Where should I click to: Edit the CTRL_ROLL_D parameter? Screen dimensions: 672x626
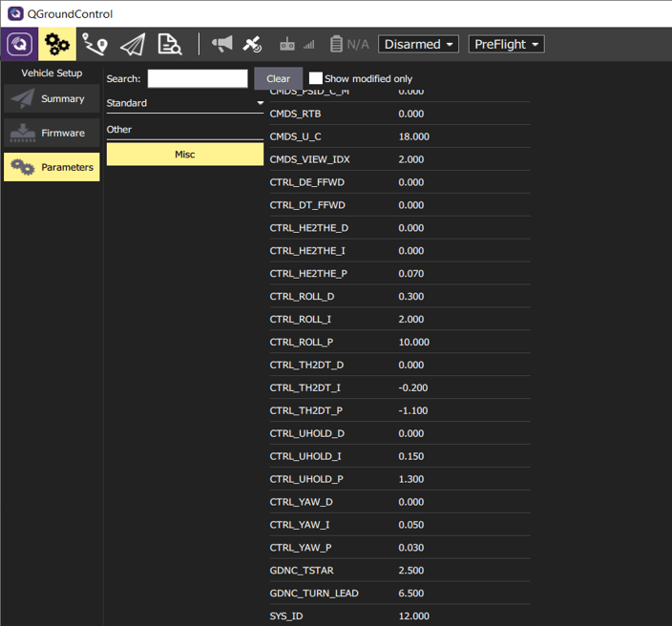400,296
